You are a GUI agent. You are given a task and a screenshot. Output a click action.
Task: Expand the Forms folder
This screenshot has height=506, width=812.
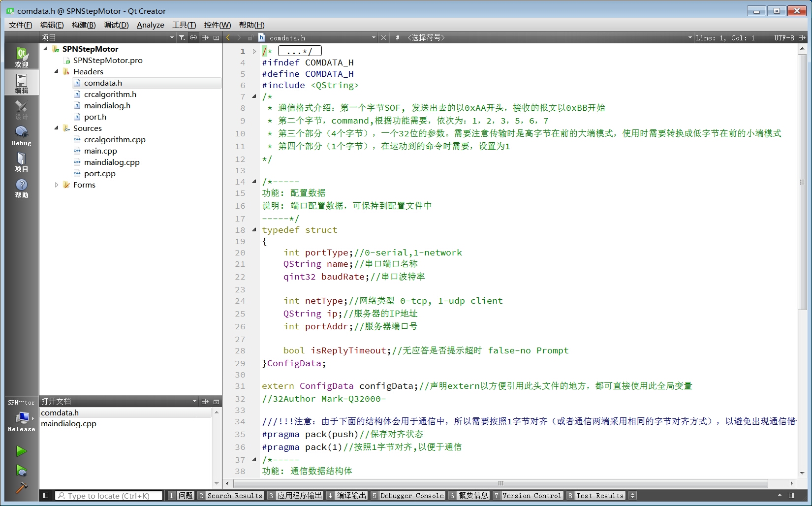click(56, 185)
